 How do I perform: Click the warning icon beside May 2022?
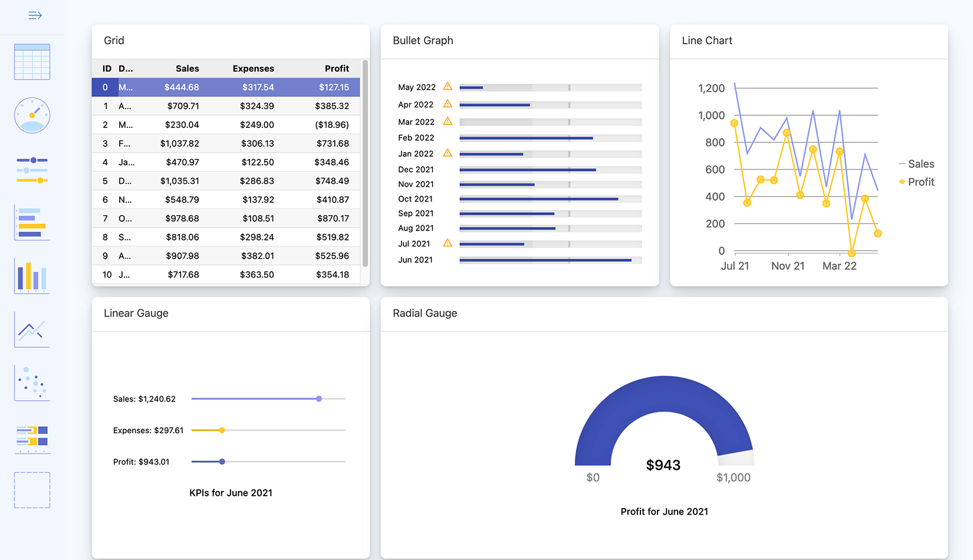click(x=448, y=86)
